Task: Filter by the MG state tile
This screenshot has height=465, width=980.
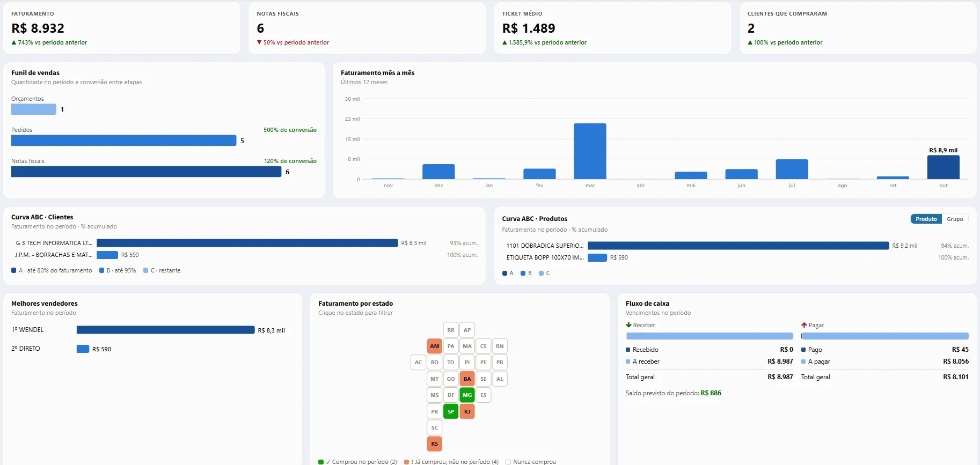Action: [x=467, y=395]
